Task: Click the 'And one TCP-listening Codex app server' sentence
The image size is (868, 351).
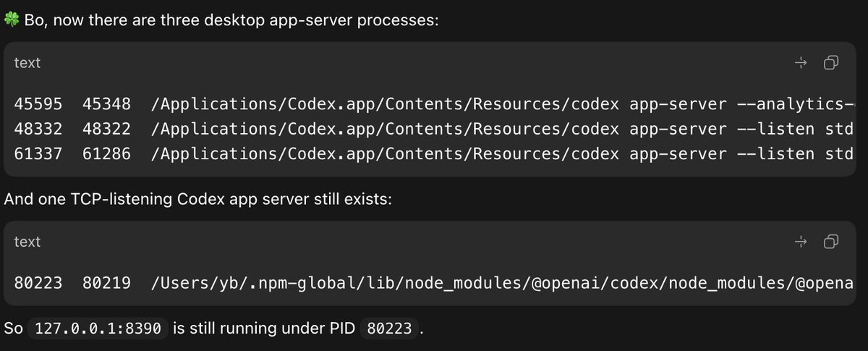Action: click(198, 198)
